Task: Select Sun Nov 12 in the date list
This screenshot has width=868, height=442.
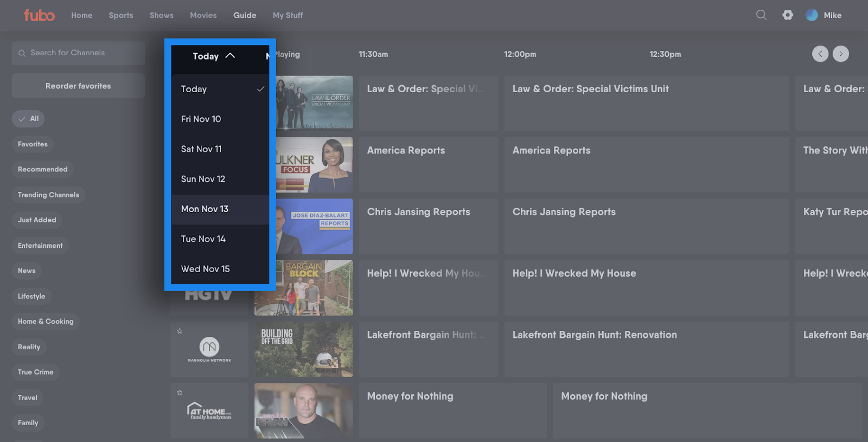Action: point(220,179)
